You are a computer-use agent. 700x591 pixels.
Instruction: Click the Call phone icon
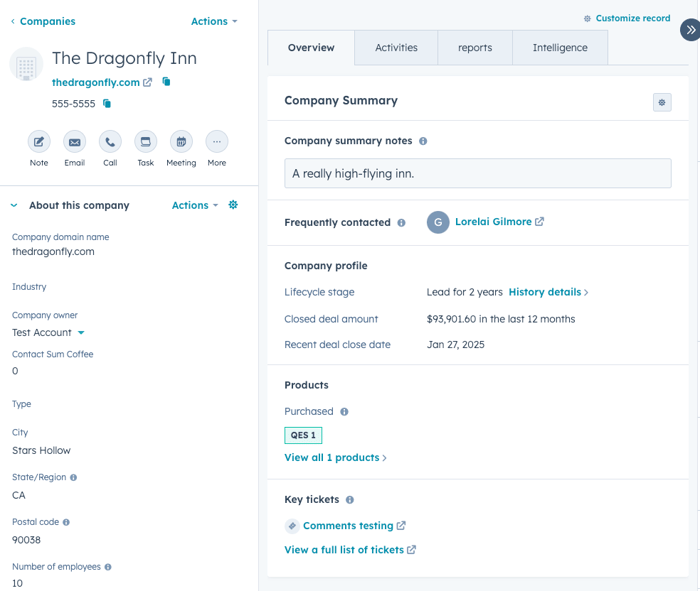coord(110,142)
